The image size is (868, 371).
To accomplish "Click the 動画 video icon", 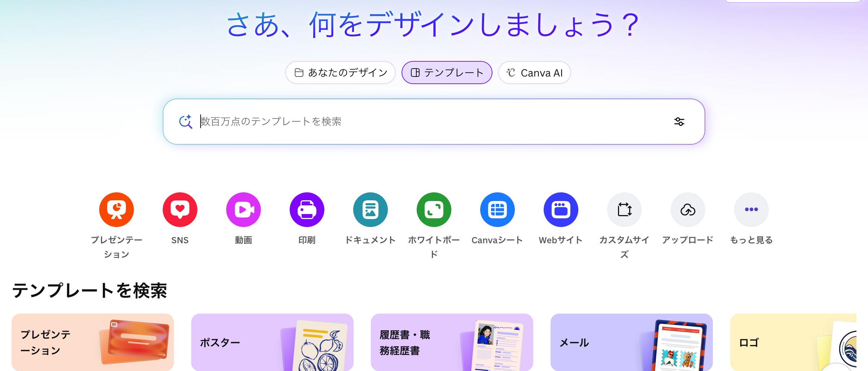I will click(x=244, y=210).
